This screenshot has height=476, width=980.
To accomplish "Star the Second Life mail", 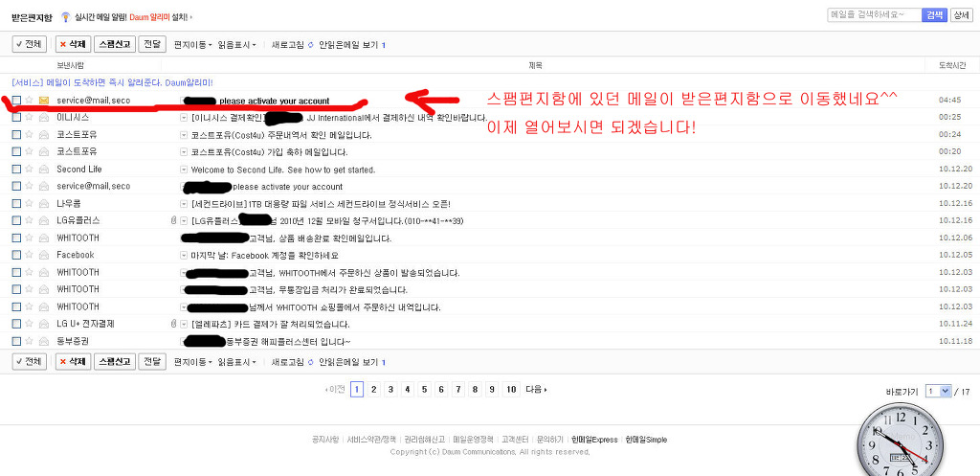I will click(29, 170).
